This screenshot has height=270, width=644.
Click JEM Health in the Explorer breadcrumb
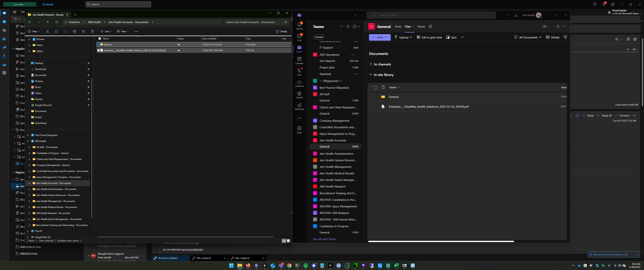(x=94, y=22)
